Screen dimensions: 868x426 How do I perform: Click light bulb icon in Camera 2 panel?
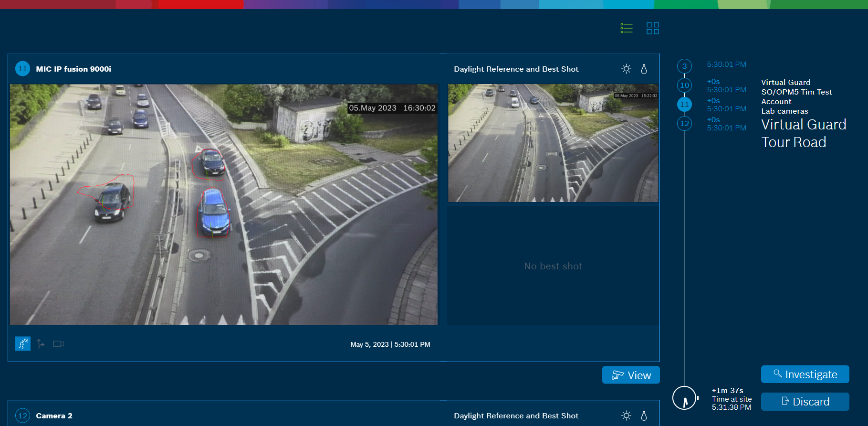click(x=644, y=415)
